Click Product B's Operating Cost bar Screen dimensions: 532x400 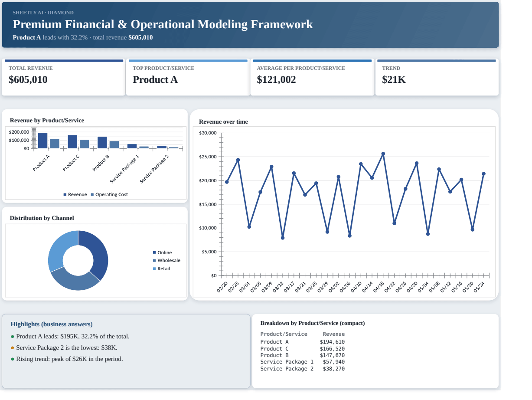coord(114,145)
